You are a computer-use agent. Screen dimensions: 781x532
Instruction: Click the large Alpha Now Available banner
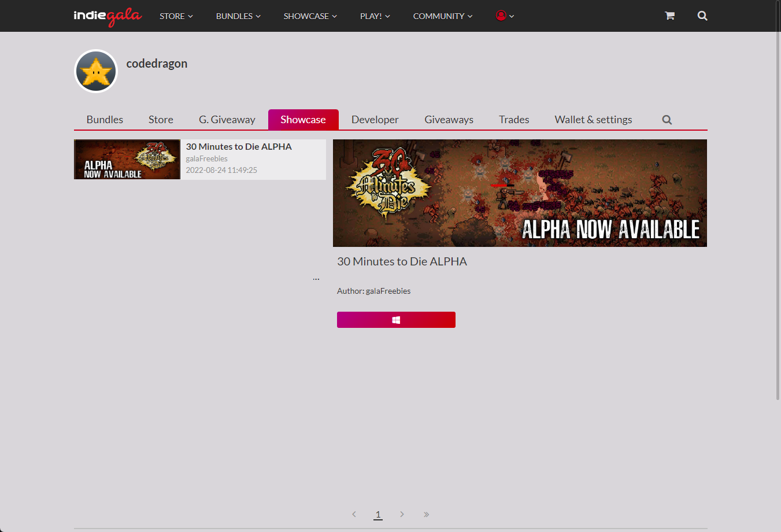520,193
